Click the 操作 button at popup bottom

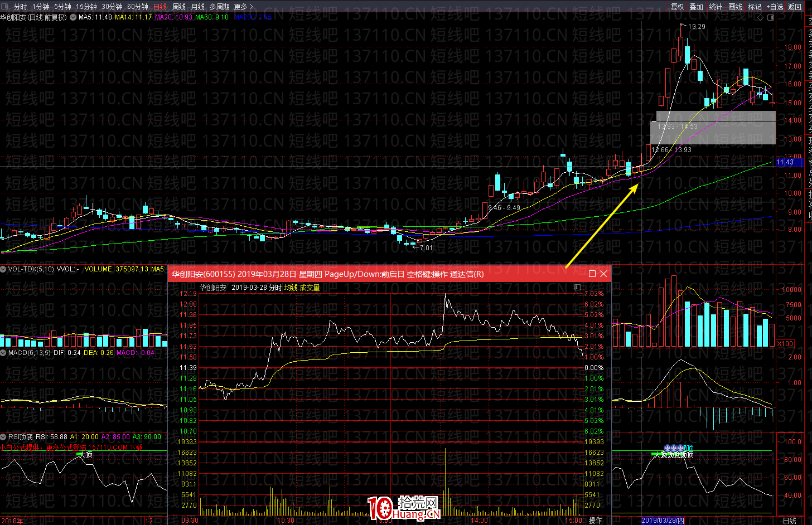pyautogui.click(x=596, y=521)
